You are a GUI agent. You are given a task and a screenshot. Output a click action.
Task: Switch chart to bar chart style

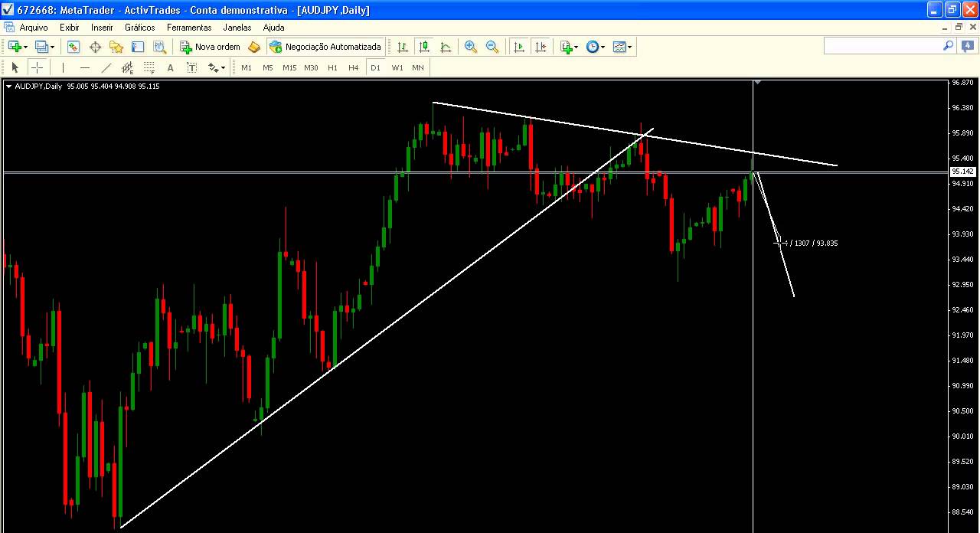[x=403, y=47]
